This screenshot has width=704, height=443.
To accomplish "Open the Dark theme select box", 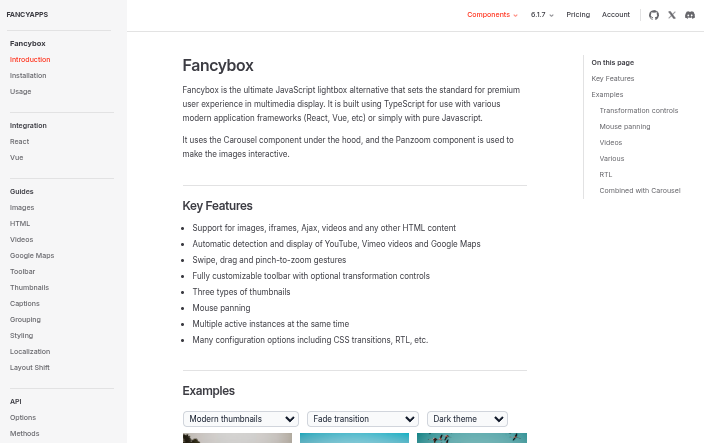I will (x=467, y=419).
